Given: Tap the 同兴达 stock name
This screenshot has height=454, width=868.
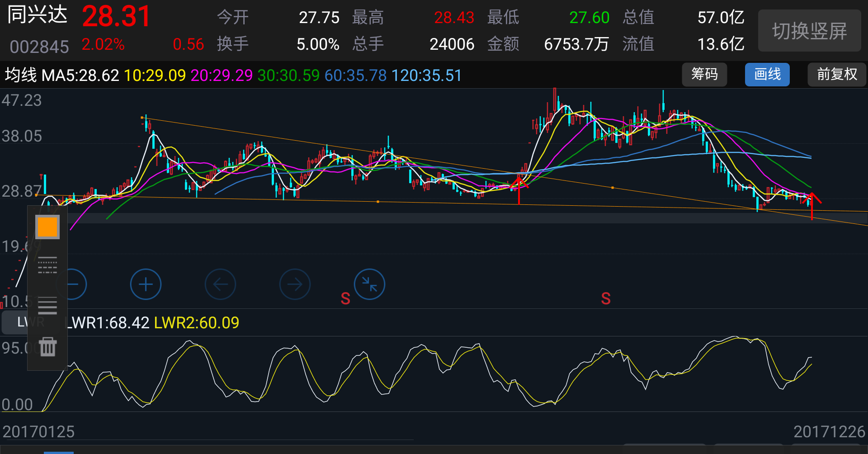Looking at the screenshot, I should pos(38,15).
